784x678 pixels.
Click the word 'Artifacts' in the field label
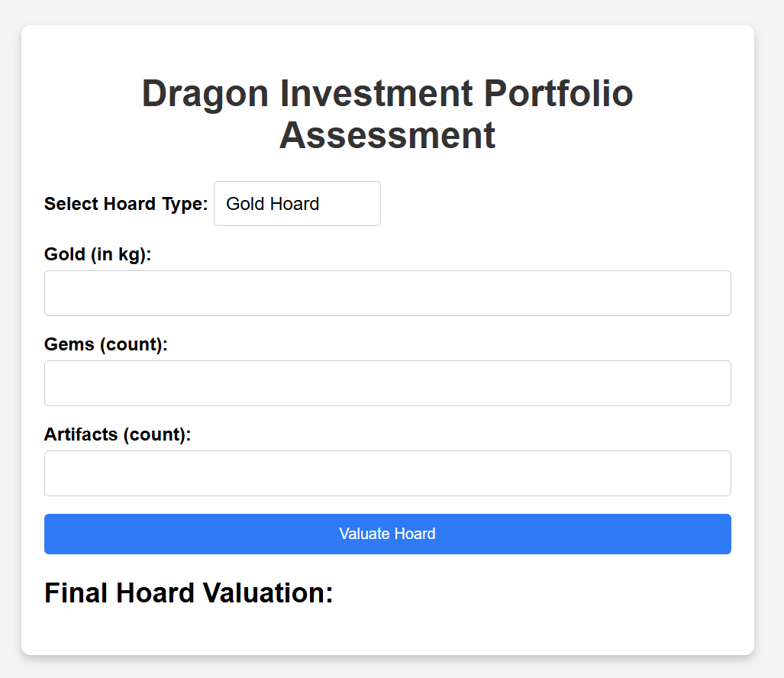81,434
